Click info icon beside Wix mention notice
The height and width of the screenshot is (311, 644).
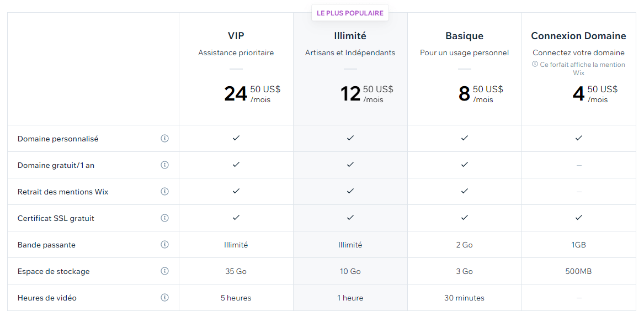pos(535,64)
